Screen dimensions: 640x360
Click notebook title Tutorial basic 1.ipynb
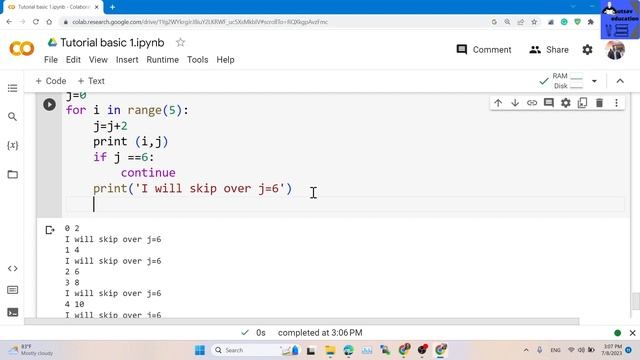(x=112, y=42)
